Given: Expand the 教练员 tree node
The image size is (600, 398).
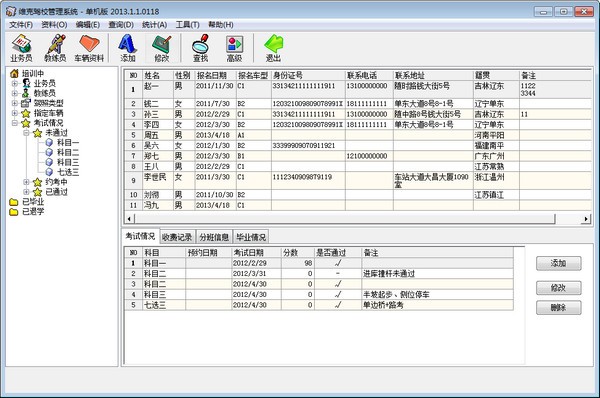Looking at the screenshot, I should pyautogui.click(x=15, y=93).
